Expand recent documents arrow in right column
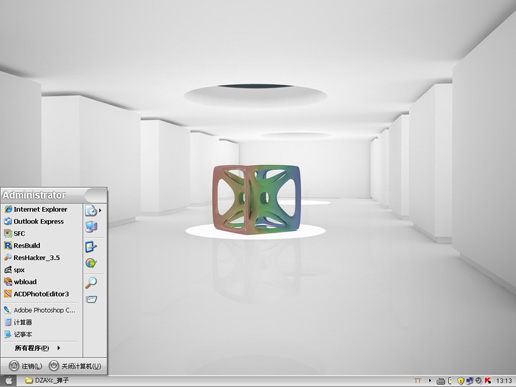This screenshot has width=516, height=387. click(100, 210)
